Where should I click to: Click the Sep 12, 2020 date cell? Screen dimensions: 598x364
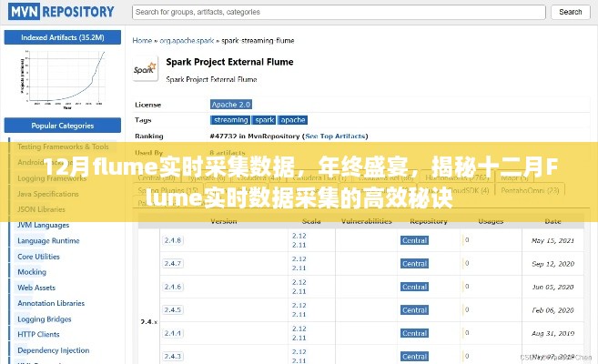(x=552, y=264)
